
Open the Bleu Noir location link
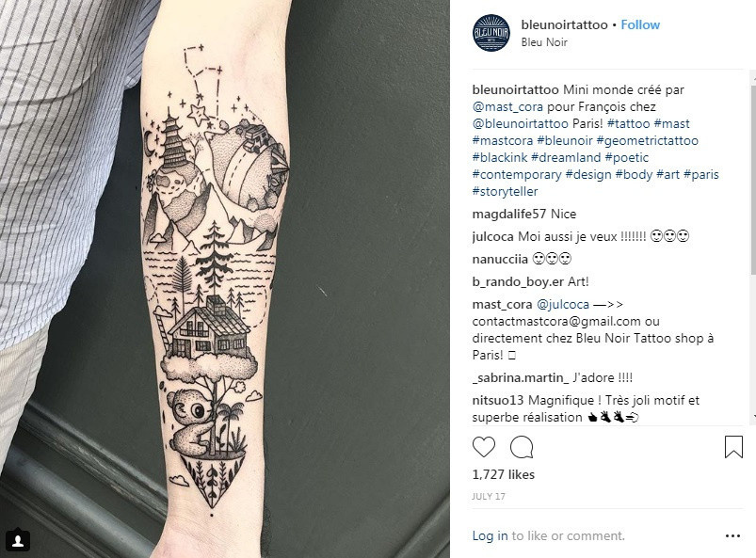544,42
